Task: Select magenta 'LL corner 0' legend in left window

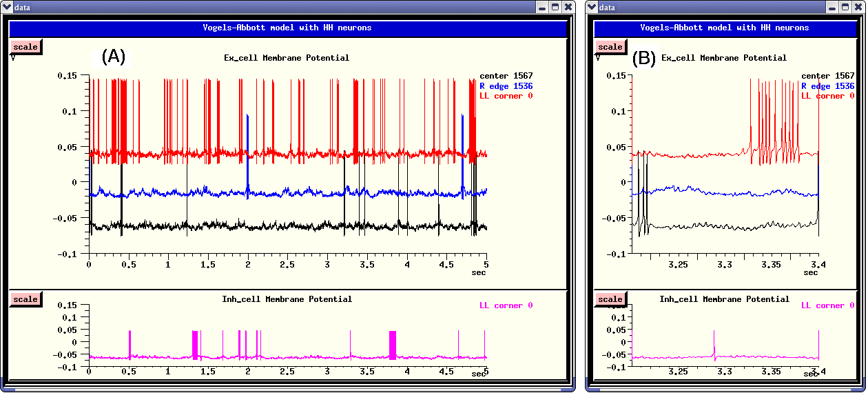Action: (x=506, y=305)
